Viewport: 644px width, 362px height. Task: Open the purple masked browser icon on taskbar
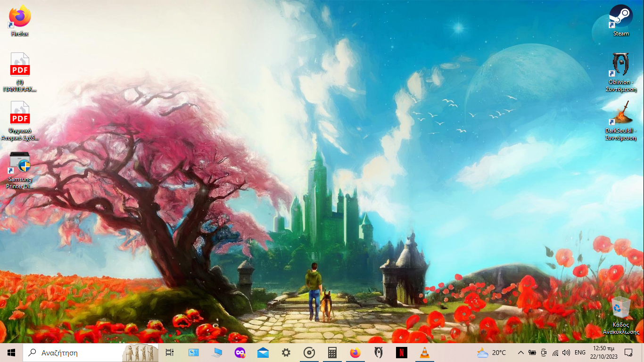pyautogui.click(x=240, y=353)
